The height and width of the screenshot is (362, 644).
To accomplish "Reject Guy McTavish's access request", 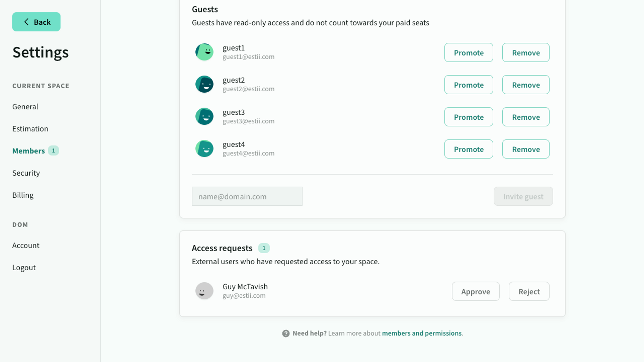I will click(529, 292).
